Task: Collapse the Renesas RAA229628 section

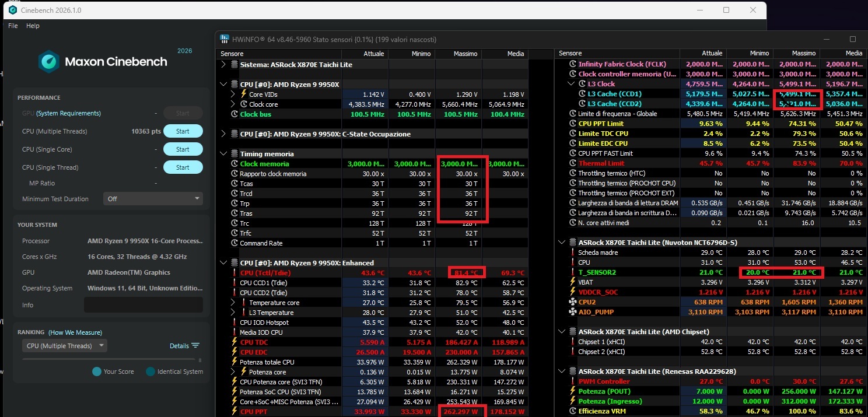Action: 561,372
